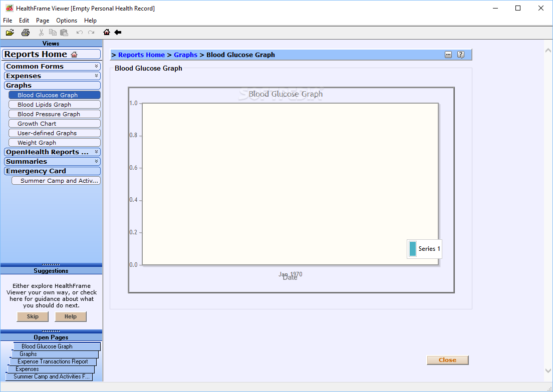Click the Cut scissors icon

coord(41,33)
